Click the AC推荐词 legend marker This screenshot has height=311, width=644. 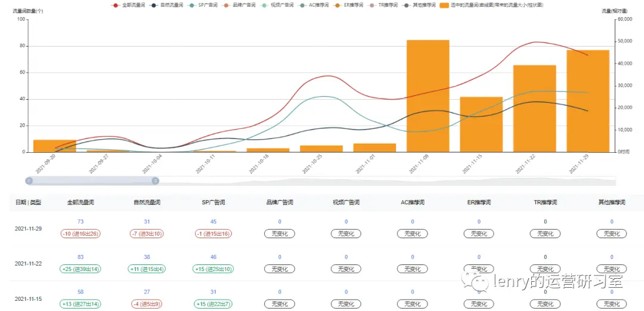point(303,5)
